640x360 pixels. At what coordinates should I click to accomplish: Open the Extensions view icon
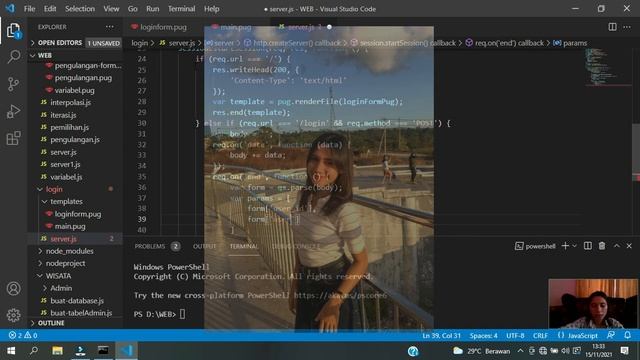point(13,138)
